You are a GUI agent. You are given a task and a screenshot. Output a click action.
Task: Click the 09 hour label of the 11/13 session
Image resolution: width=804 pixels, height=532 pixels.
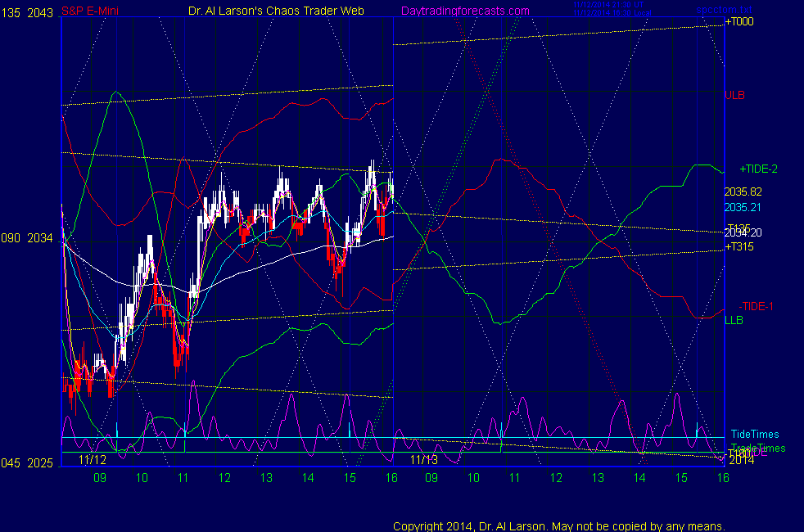431,478
